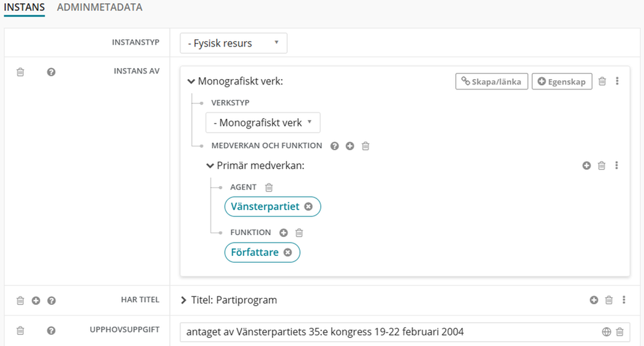Add a new HAR TITEL entry at left
The height and width of the screenshot is (346, 644).
[x=36, y=301]
